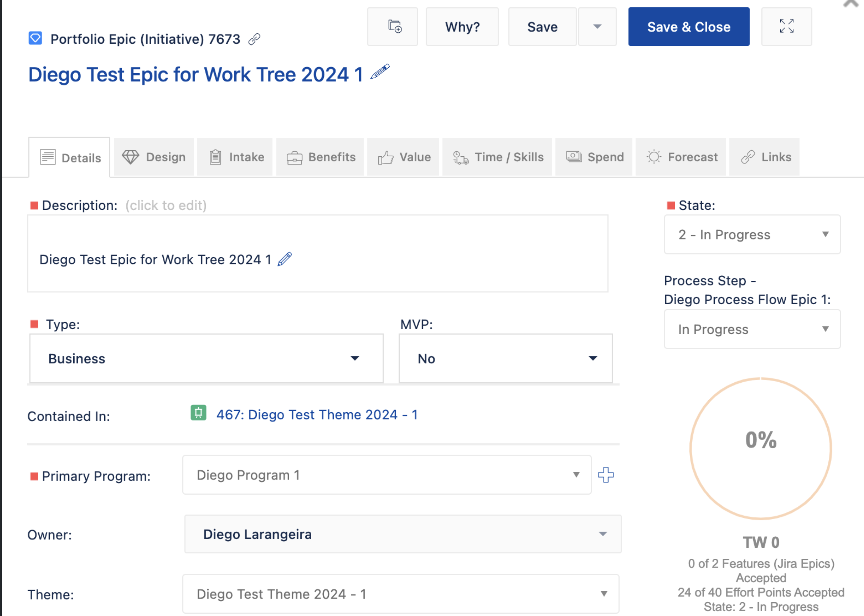Click the plus icon next to Primary Program
The image size is (864, 616).
pyautogui.click(x=605, y=474)
